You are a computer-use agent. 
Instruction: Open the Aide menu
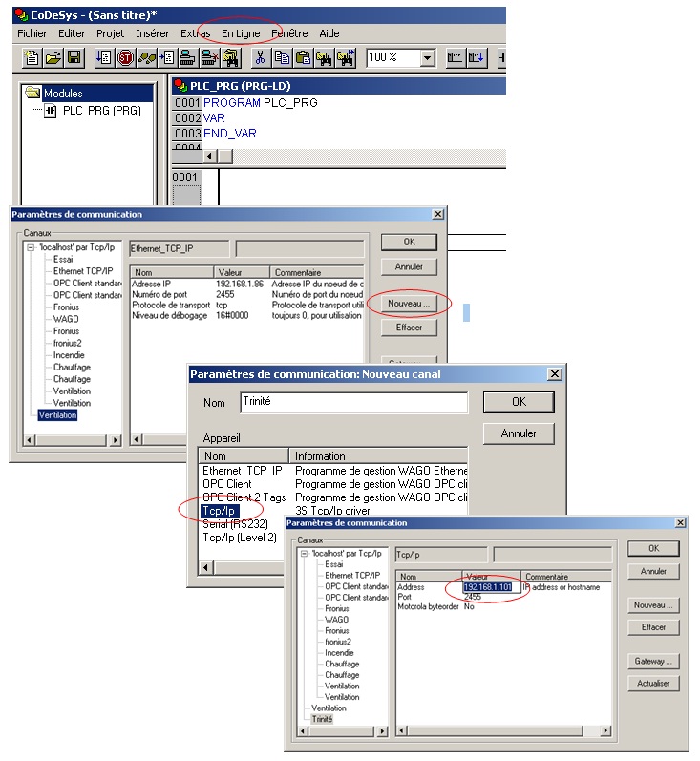[329, 33]
